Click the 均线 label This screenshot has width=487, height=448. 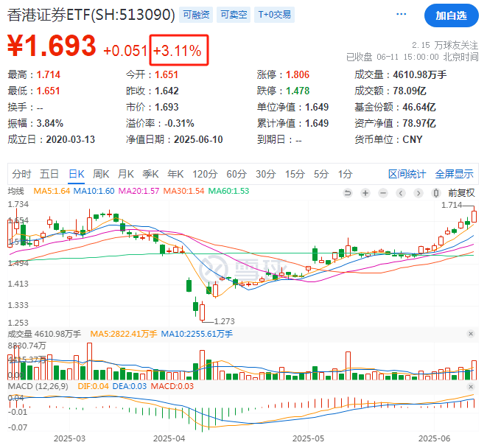15,191
